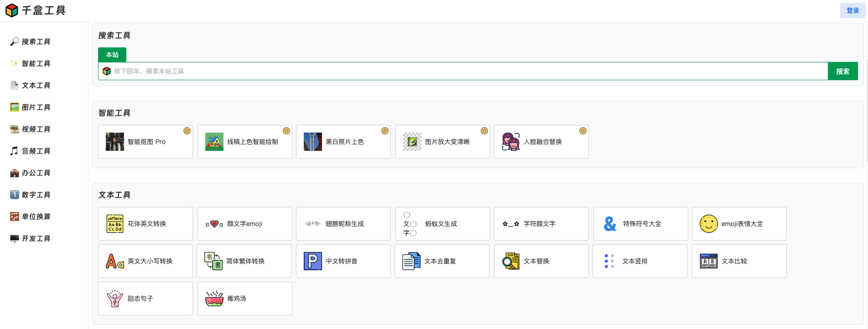The image size is (868, 329).
Task: Click the 人脸融合替换 faces icon
Action: tap(510, 142)
